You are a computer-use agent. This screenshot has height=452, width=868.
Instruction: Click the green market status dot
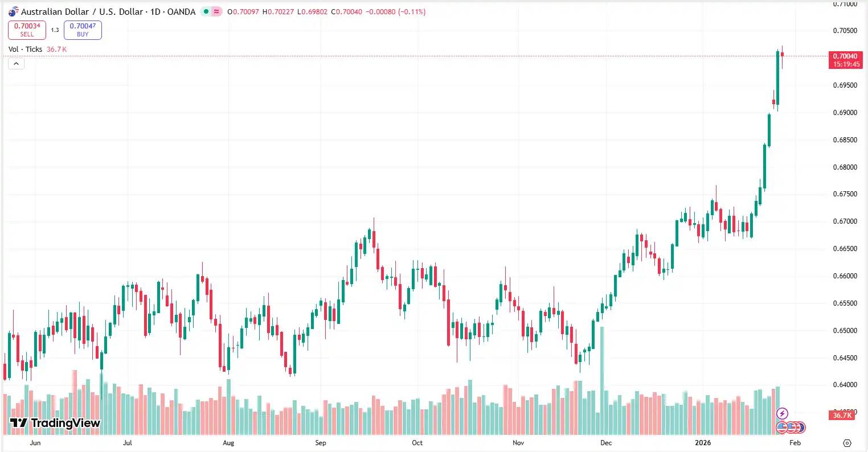(x=205, y=11)
